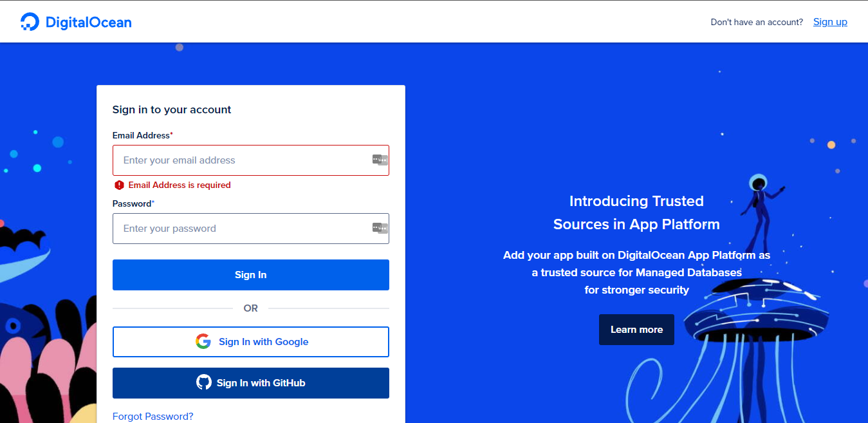Open the Forgot Password link

click(x=153, y=417)
